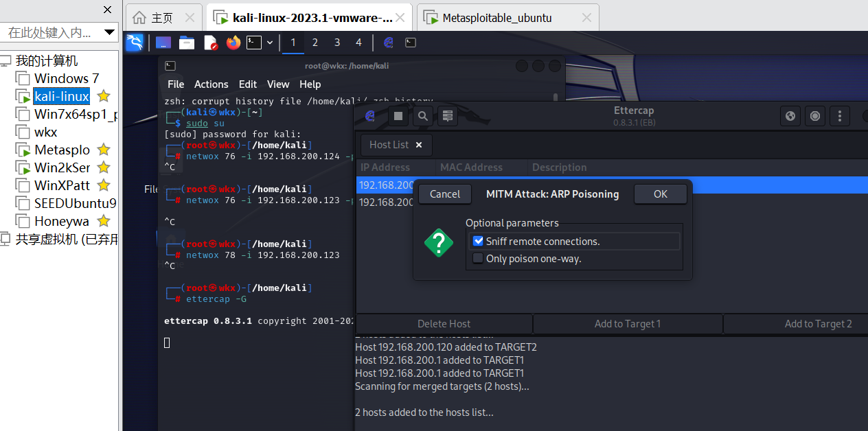Click the library search input field
868x431 pixels.
click(x=49, y=32)
